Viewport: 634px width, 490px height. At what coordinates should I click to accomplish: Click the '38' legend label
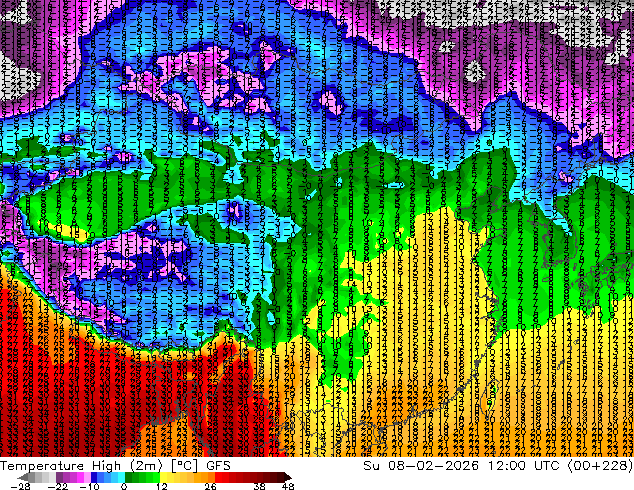point(260,486)
